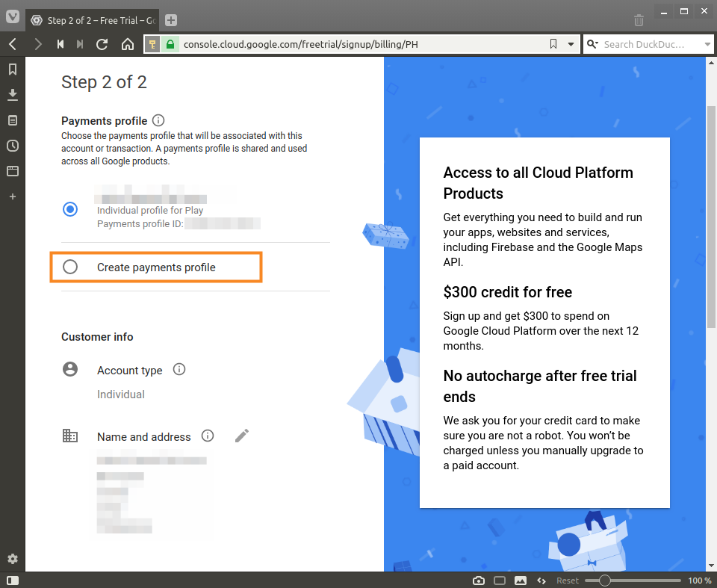The width and height of the screenshot is (717, 588).
Task: Go to the home page
Action: [x=128, y=44]
